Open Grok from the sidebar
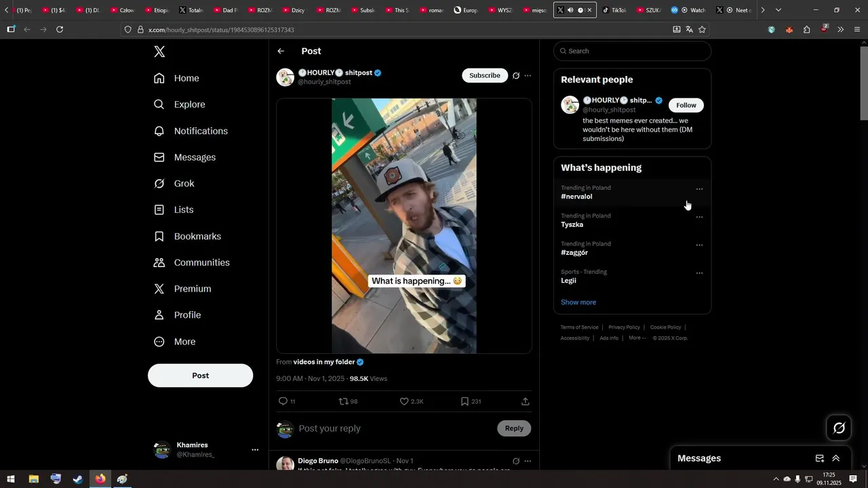 pyautogui.click(x=174, y=184)
